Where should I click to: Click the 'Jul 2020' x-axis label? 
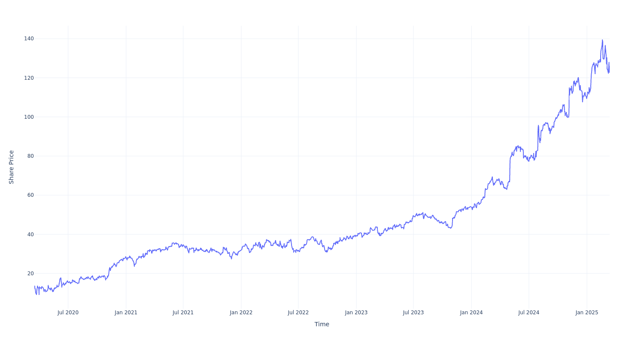point(68,313)
